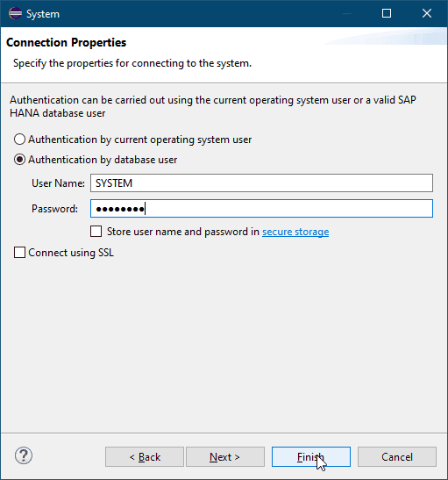Click the Connection Properties heading
The height and width of the screenshot is (480, 448).
tap(66, 42)
